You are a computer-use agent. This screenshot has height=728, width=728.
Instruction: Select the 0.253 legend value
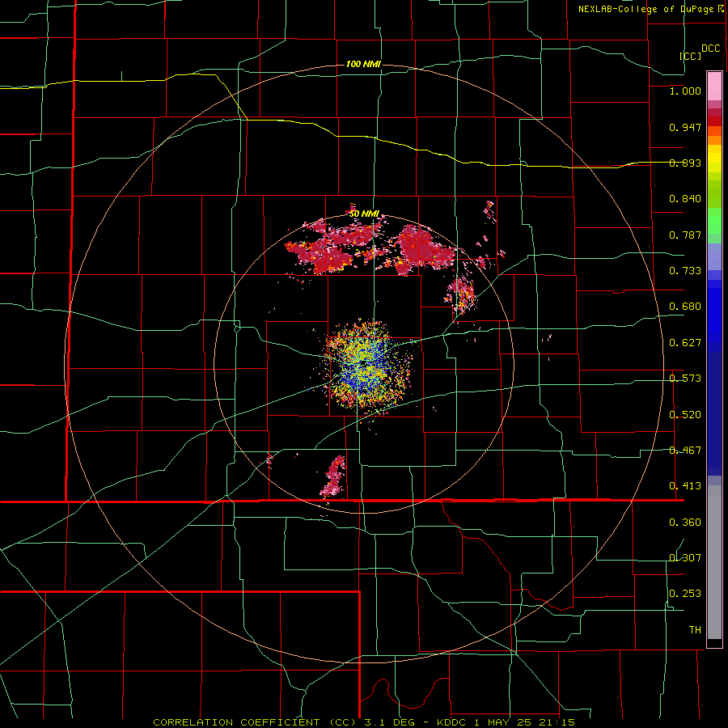coord(685,594)
